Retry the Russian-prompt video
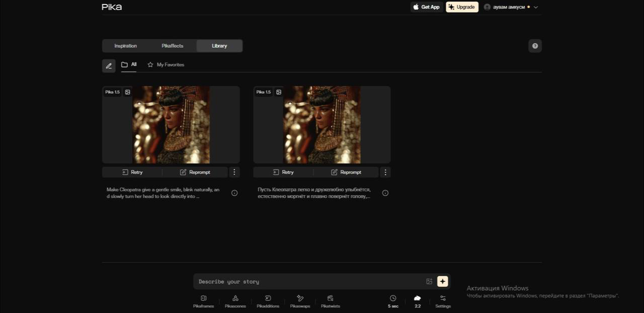This screenshot has width=644, height=313. (x=283, y=172)
